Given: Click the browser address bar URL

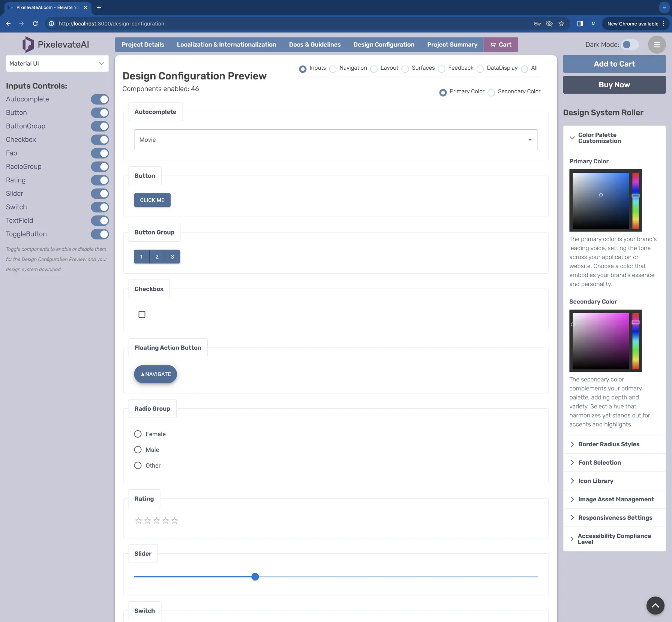Looking at the screenshot, I should tap(111, 24).
